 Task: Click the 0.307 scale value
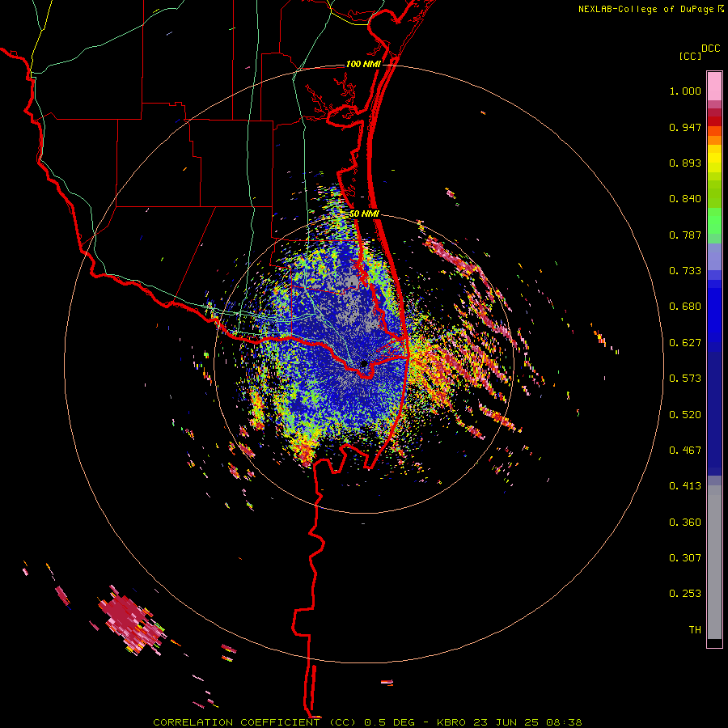685,558
